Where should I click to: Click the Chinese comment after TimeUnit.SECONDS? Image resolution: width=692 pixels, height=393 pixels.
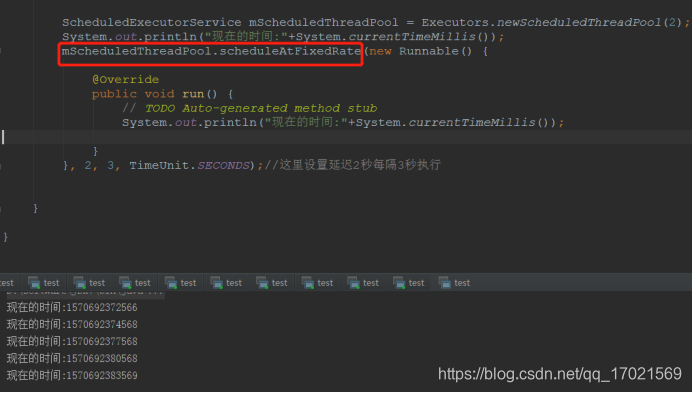point(352,165)
